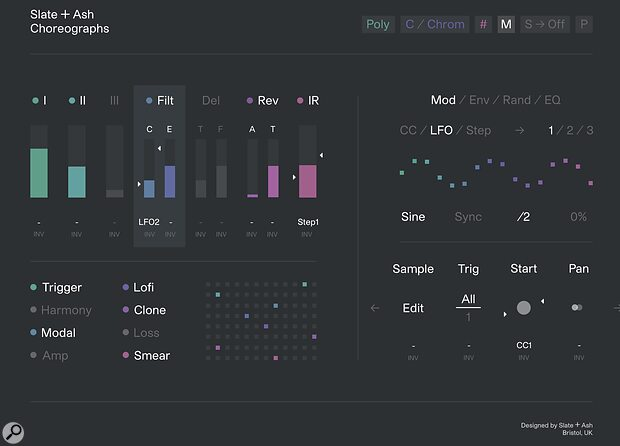620x446 pixels.
Task: Click the P button in header
Action: pos(583,24)
